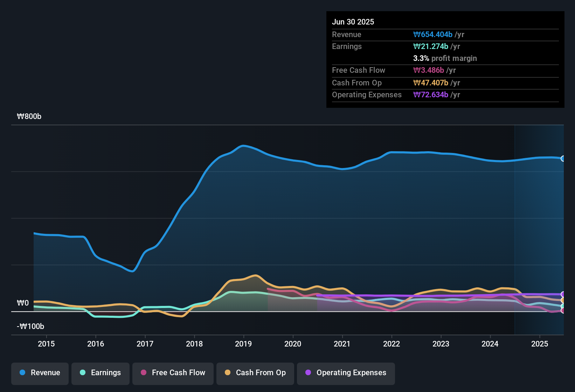The height and width of the screenshot is (392, 575).
Task: Click the purple Operating Expenses endpoint dot
Action: coord(563,294)
